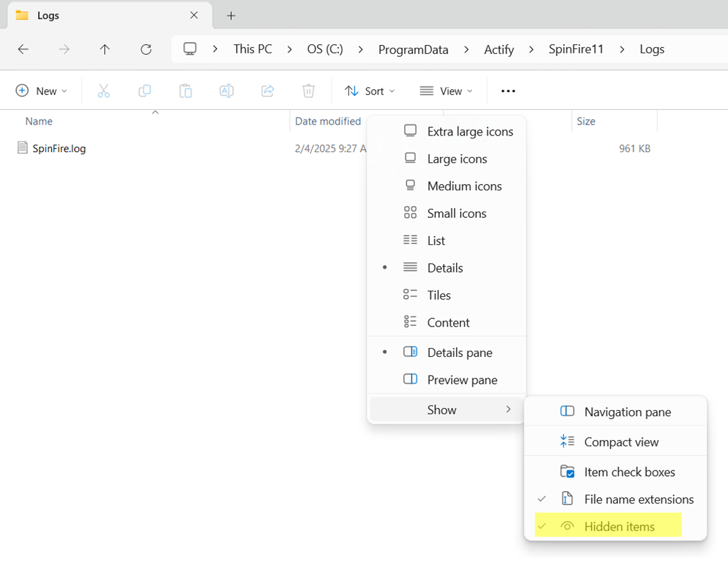Click the Cut scissors icon

click(x=104, y=91)
